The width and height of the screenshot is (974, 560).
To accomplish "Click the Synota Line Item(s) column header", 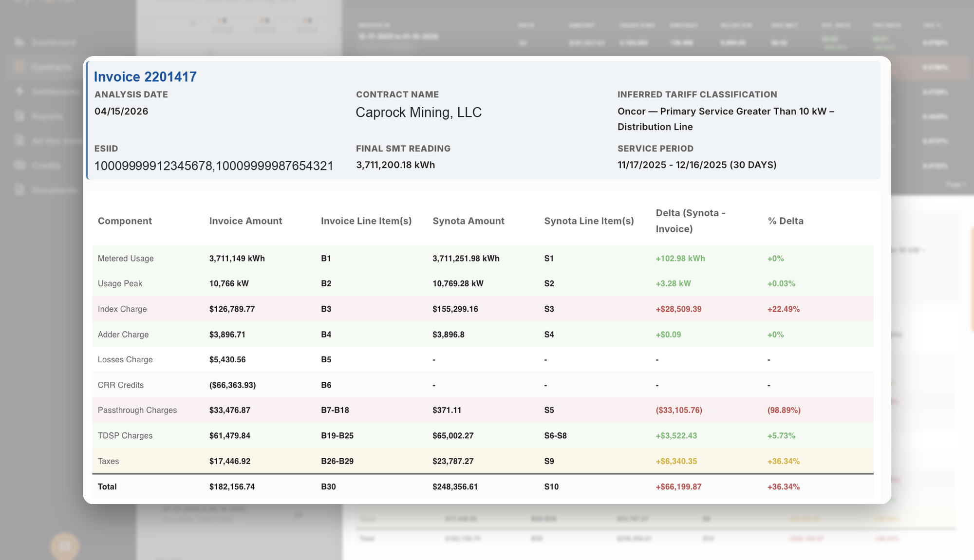I will (589, 221).
